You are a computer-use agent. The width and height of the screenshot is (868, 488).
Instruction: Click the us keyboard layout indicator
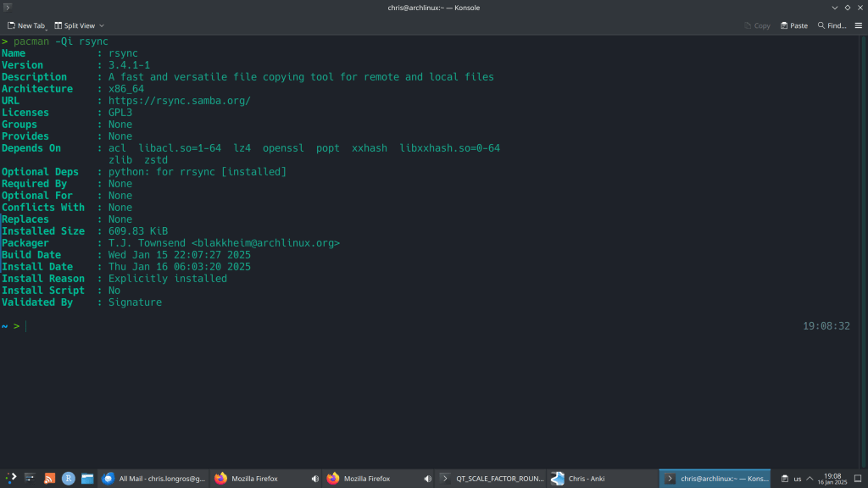(x=798, y=479)
